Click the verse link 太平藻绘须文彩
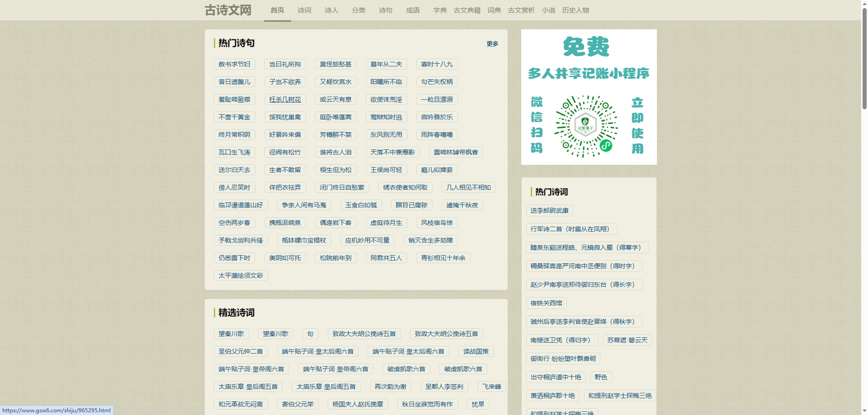868x415 pixels. pyautogui.click(x=241, y=275)
